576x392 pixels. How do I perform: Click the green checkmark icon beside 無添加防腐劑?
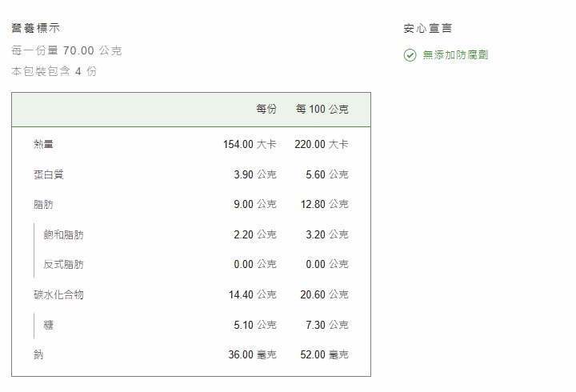point(410,55)
